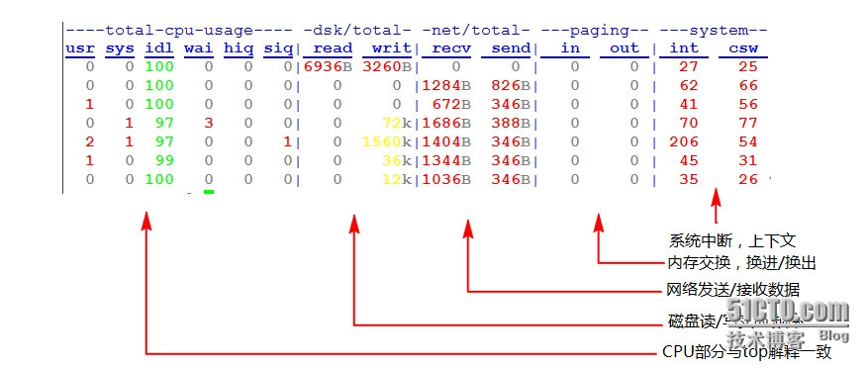The width and height of the screenshot is (868, 368).
Task: Select the int value 70
Action: coord(689,123)
